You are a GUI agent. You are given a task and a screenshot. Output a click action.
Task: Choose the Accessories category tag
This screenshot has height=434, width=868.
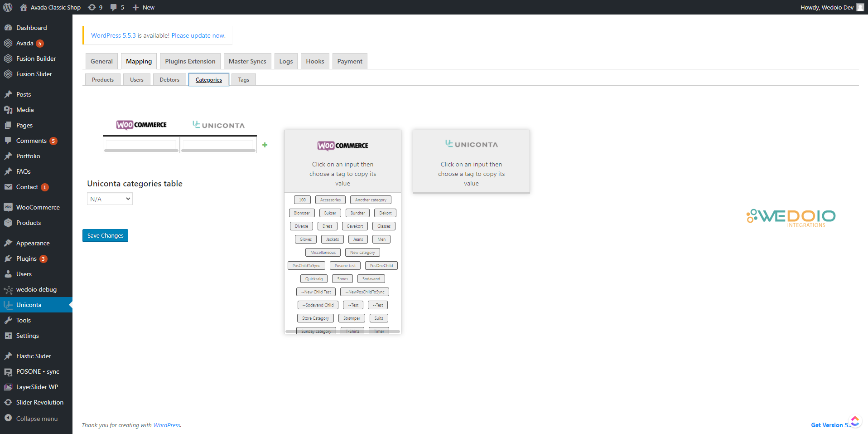point(330,200)
